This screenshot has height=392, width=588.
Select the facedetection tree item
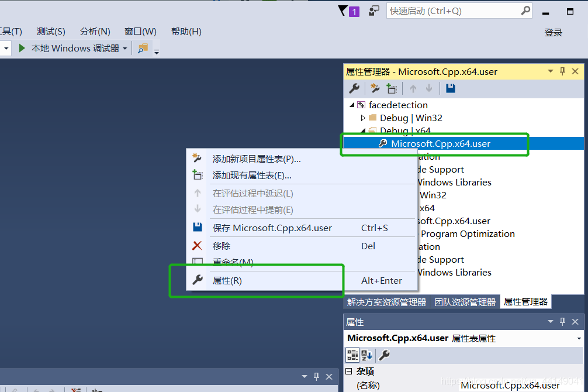click(x=398, y=105)
